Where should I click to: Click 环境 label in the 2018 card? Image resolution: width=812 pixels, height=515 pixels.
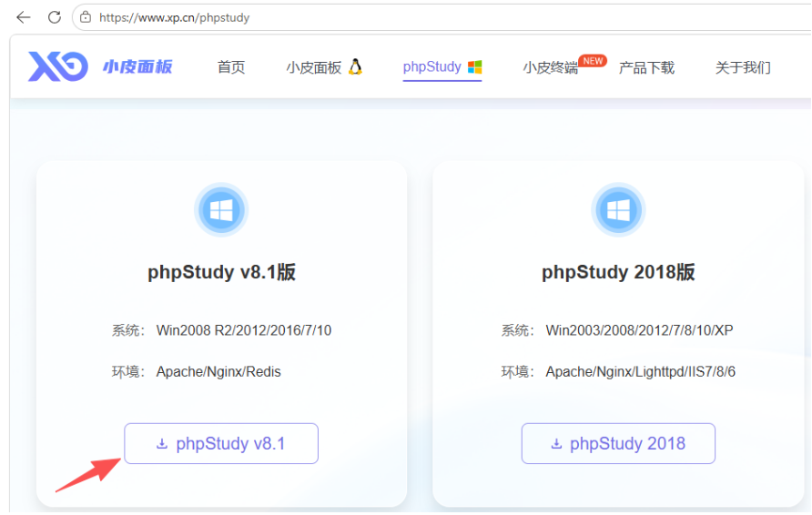(x=517, y=371)
